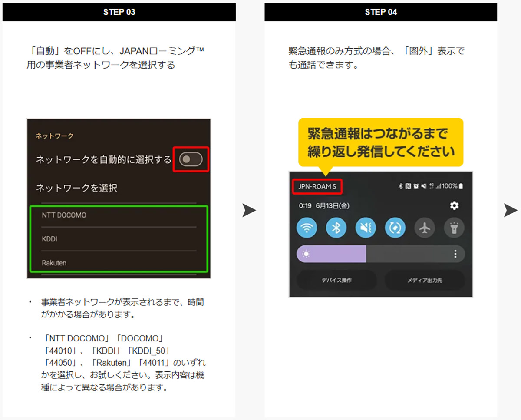Click note listing 「NTT DOCOMO」「DOCOMO」 codes
This screenshot has width=521, height=420.
pos(123,363)
